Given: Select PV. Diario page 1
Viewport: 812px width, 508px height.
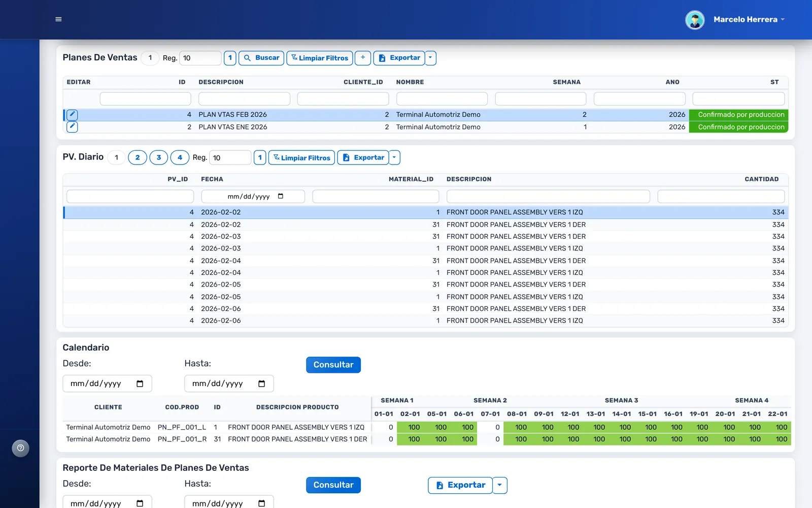Looking at the screenshot, I should pyautogui.click(x=117, y=157).
